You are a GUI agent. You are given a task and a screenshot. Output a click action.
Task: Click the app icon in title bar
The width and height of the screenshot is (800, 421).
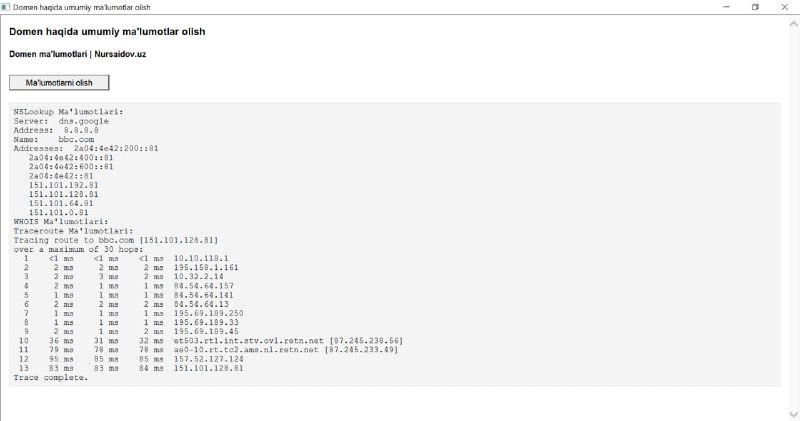coord(6,7)
